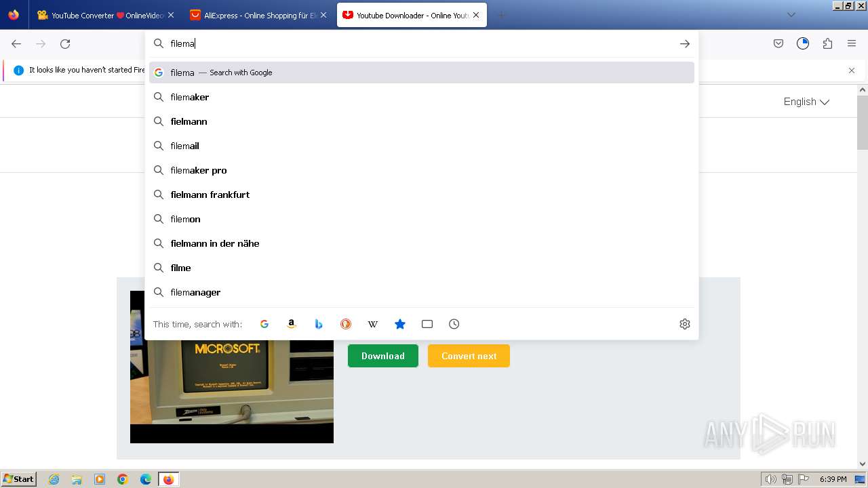
Task: Launch Google Chrome from taskbar
Action: tap(123, 479)
